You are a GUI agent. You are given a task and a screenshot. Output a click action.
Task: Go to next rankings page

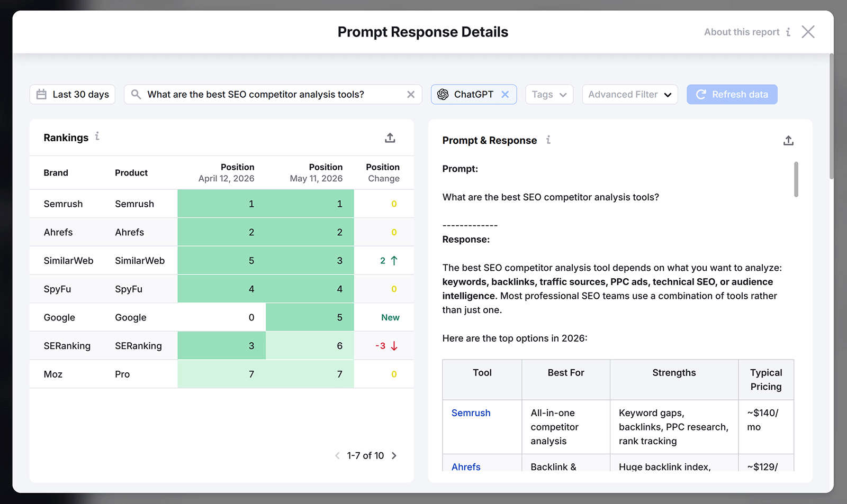click(394, 456)
